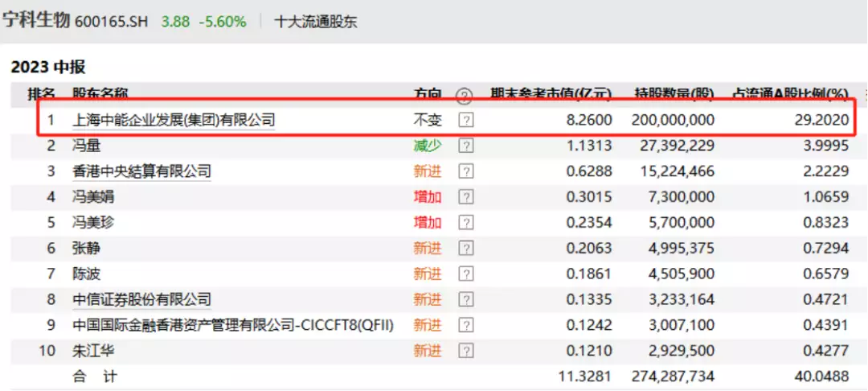
Task: Click holding amount 15,224,466
Action: [677, 171]
